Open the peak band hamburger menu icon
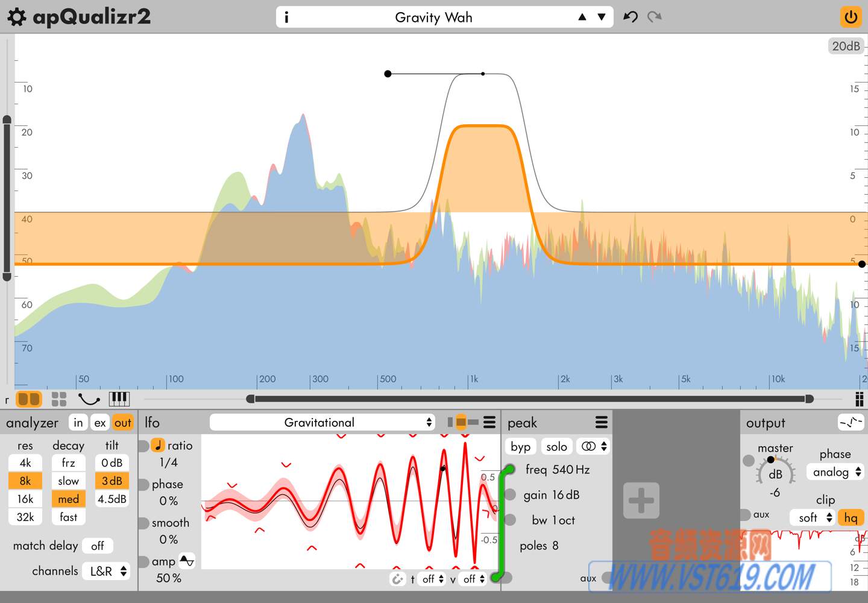 pyautogui.click(x=600, y=422)
